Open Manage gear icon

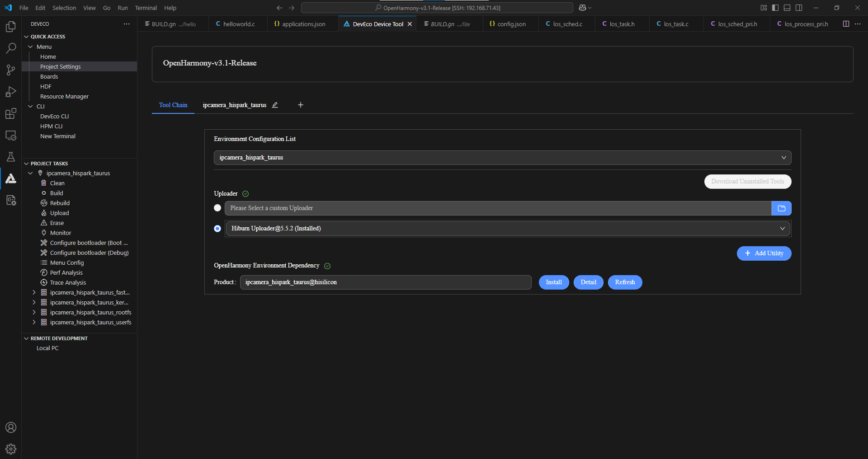click(11, 449)
